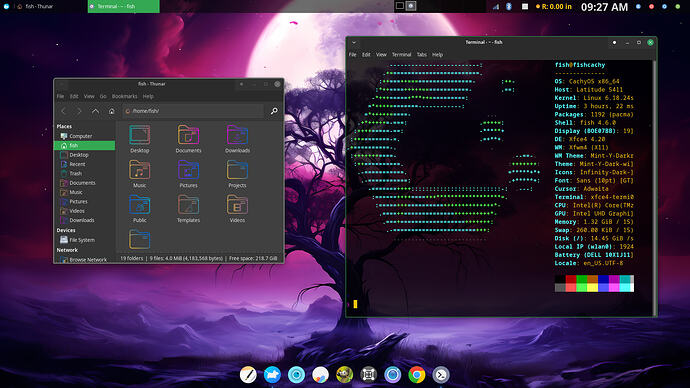Click the cyan swatch in terminal palette
This screenshot has width=690, height=388.
[x=624, y=279]
